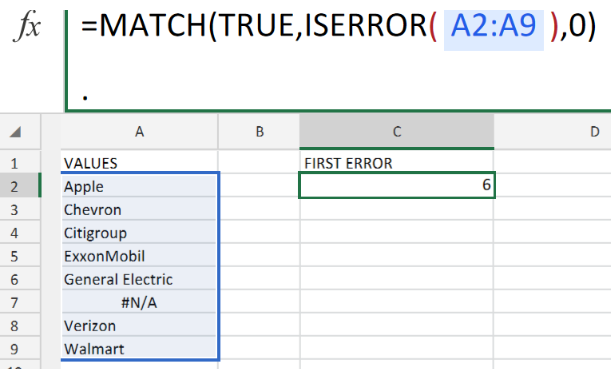Click the Select All corner triangle
The image size is (611, 369).
[x=15, y=132]
